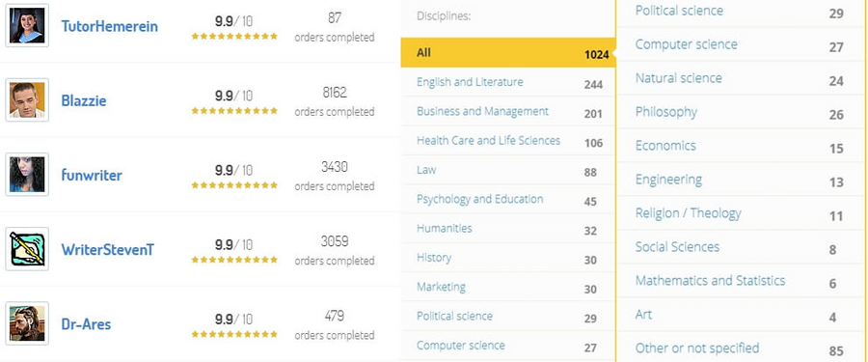Filter writers by Health Care and Life Sciences
This screenshot has height=362, width=868.
coord(507,141)
